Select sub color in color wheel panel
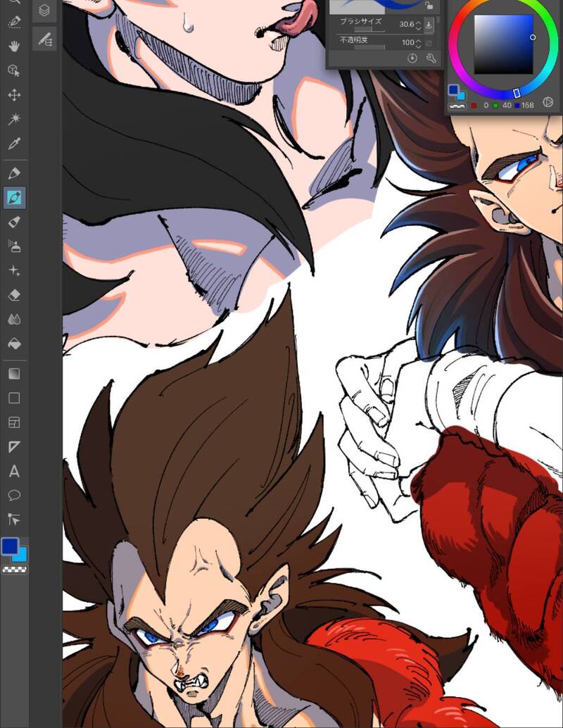Image resolution: width=563 pixels, height=728 pixels. pos(461,96)
